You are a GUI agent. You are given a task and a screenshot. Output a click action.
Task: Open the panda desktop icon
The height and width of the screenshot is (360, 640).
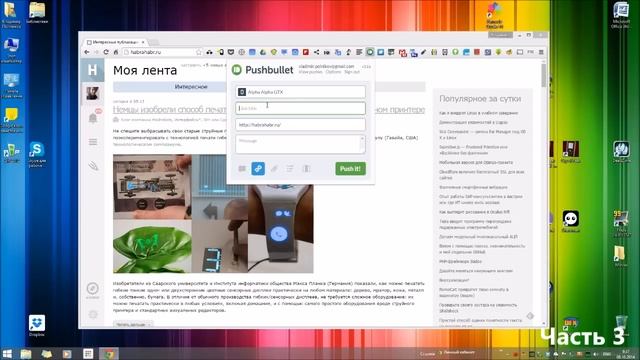(x=571, y=221)
